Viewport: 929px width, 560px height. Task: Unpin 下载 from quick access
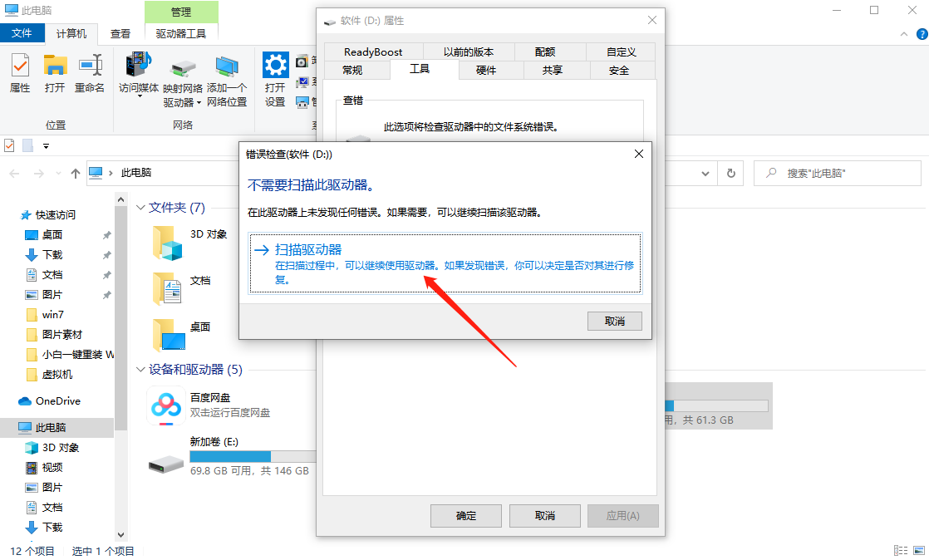point(106,254)
